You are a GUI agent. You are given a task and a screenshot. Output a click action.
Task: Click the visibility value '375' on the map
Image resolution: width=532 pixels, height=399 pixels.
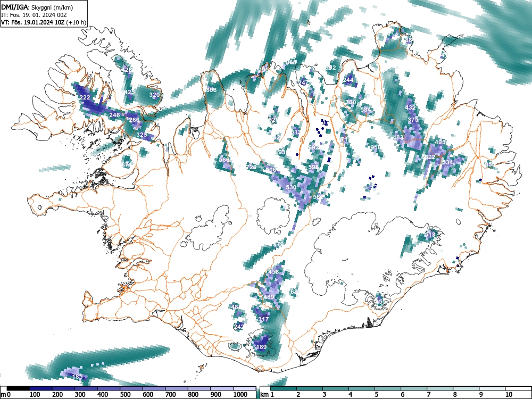pyautogui.click(x=413, y=120)
